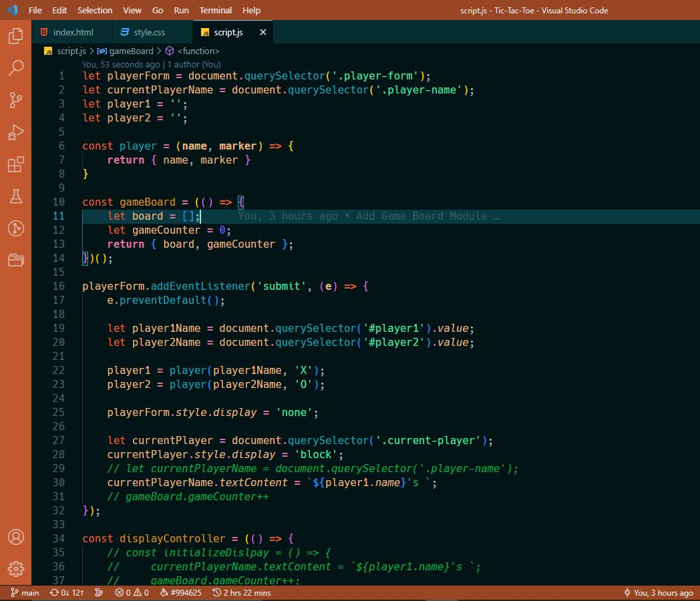Click the inline blame 'Add Game Board Module'

point(421,216)
